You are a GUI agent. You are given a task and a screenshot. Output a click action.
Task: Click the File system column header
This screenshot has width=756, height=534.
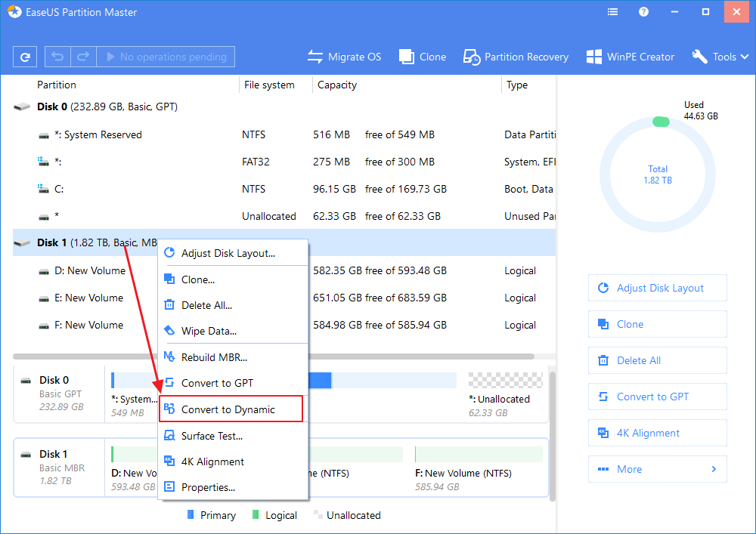point(269,85)
